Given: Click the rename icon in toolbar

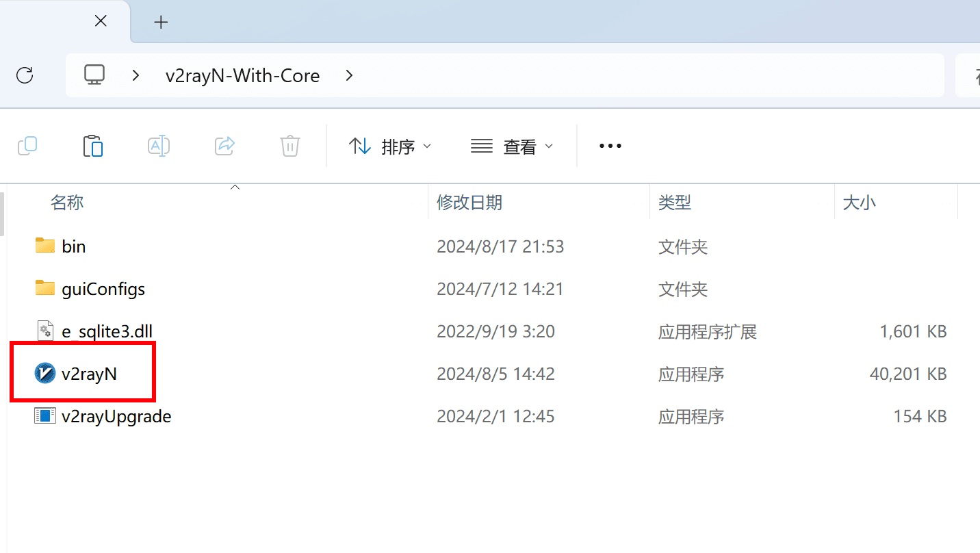Looking at the screenshot, I should 159,146.
